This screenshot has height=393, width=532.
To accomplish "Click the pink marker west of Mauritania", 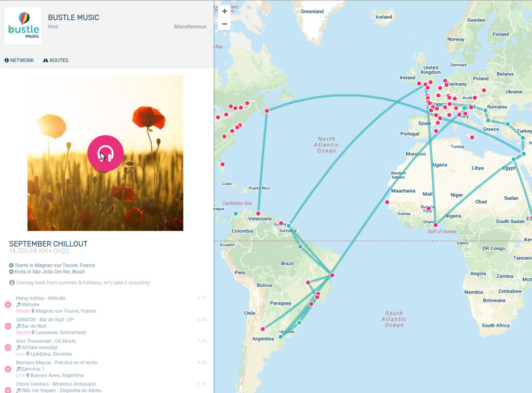I will [387, 202].
